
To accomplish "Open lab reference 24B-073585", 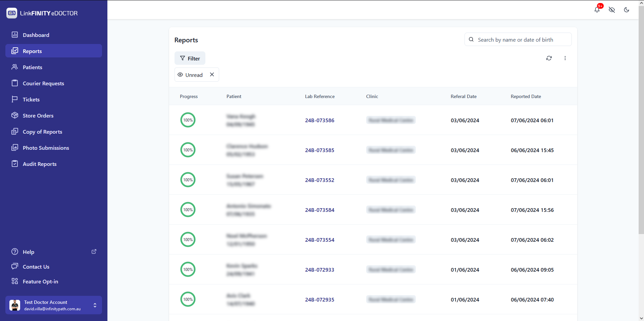I will [319, 150].
